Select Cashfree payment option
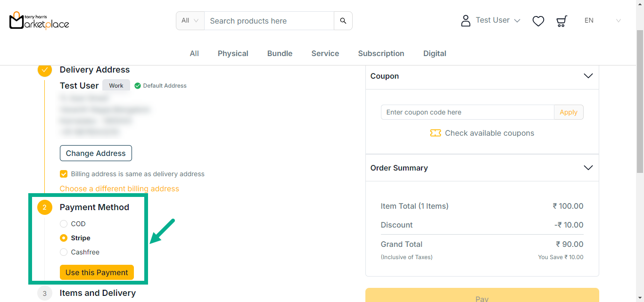This screenshot has height=302, width=644. point(64,252)
